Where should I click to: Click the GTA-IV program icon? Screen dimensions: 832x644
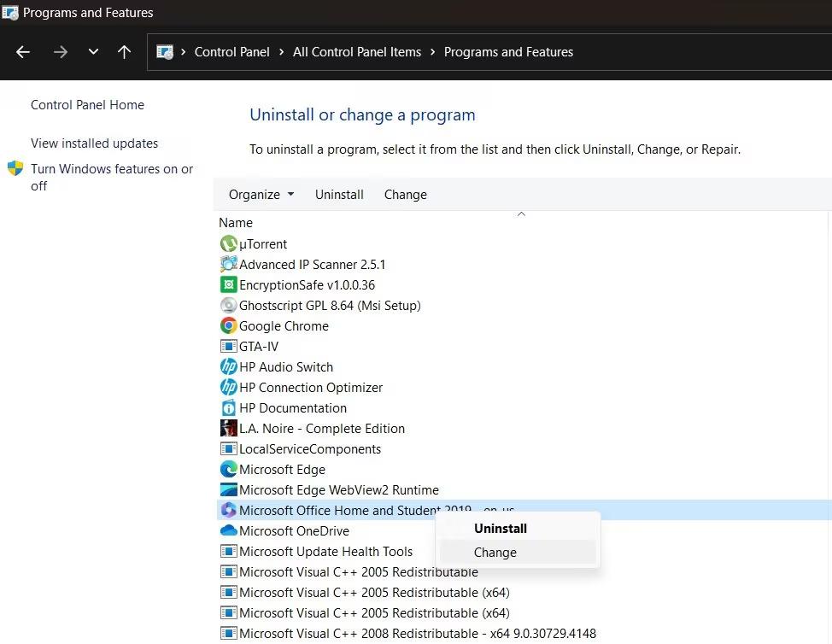click(228, 347)
